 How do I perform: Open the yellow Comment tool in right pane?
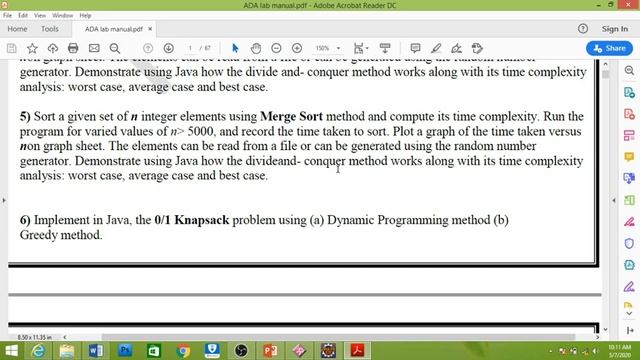click(x=629, y=157)
